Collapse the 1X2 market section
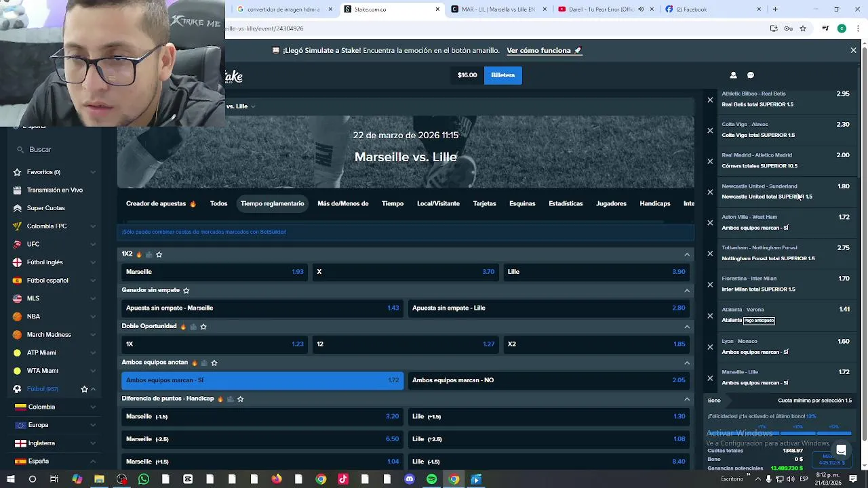 (687, 254)
